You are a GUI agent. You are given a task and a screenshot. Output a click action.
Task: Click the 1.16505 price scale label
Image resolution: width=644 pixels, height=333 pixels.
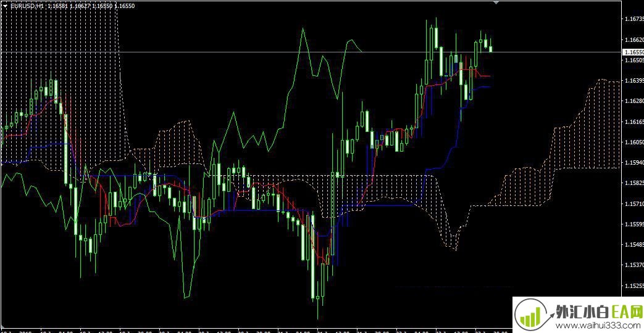634,60
